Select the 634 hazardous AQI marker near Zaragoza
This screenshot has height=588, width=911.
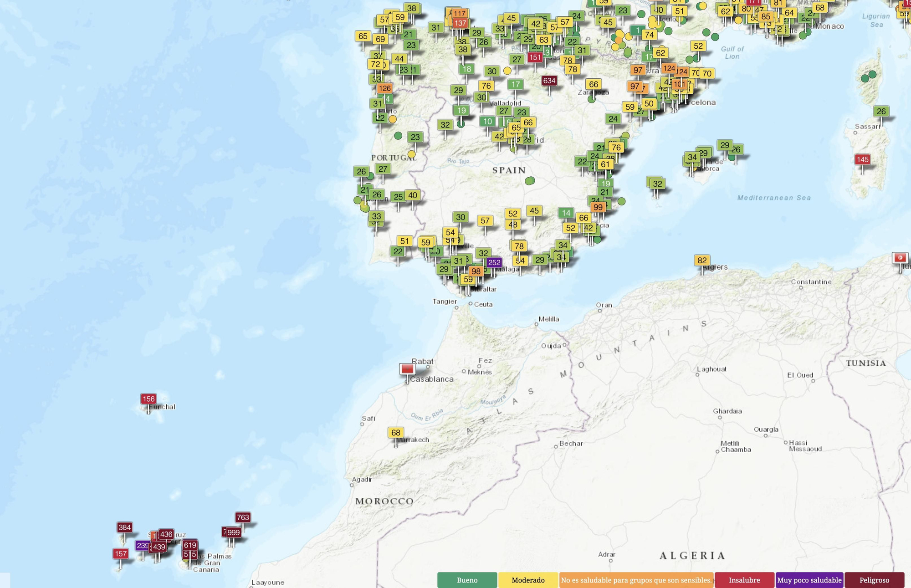tap(549, 81)
